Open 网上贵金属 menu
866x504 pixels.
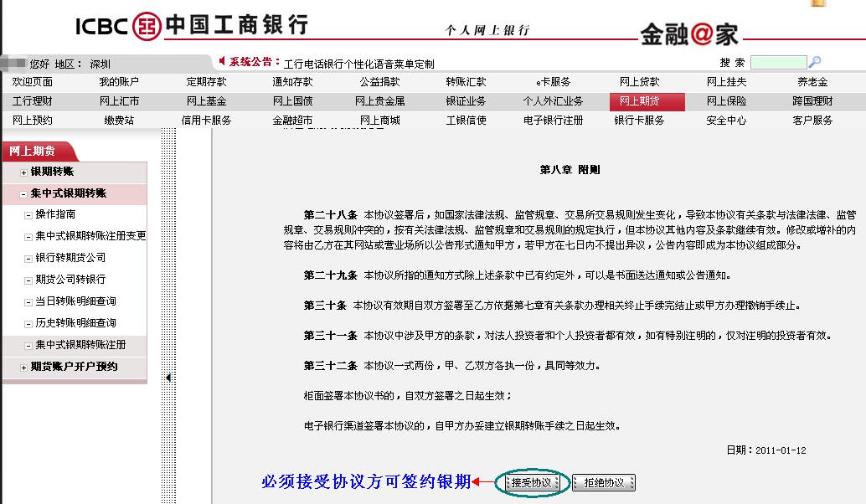click(x=379, y=101)
